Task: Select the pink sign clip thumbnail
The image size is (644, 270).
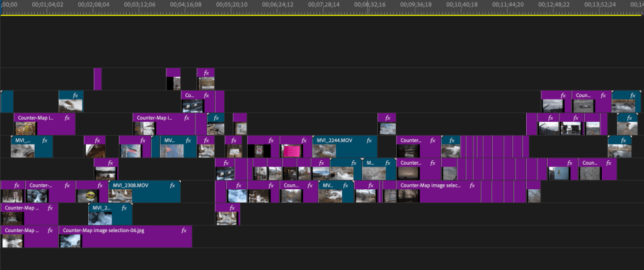Action: click(x=291, y=151)
